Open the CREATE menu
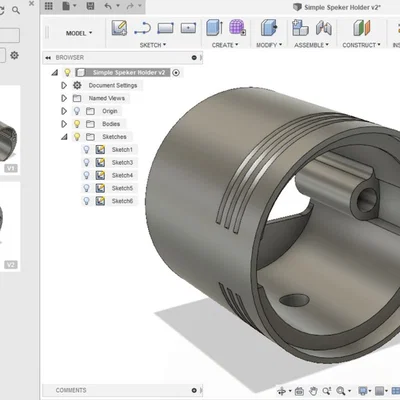The image size is (400, 400). tap(225, 45)
